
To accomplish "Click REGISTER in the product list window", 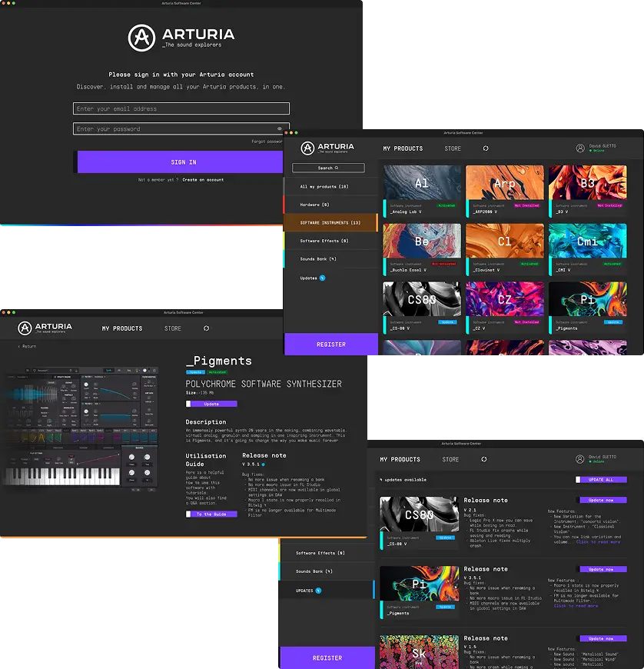I will click(331, 344).
